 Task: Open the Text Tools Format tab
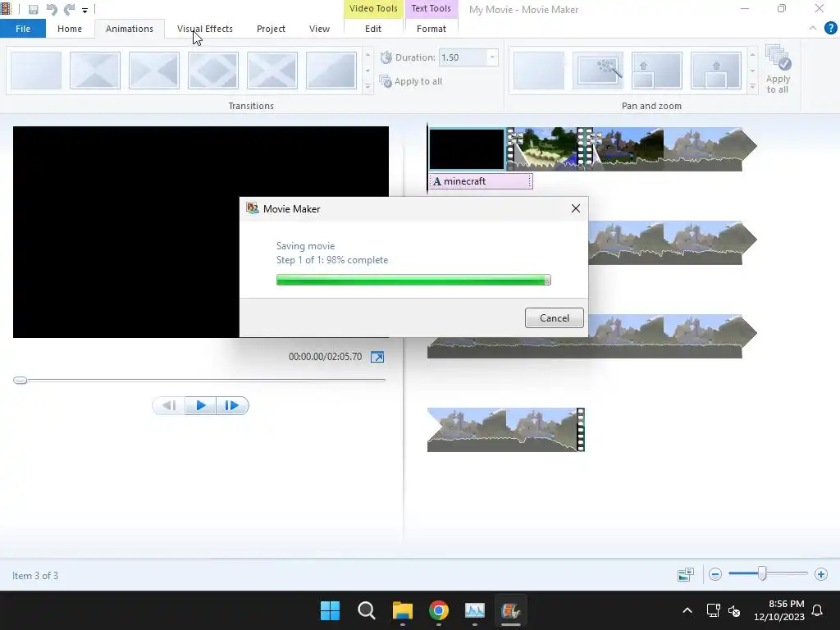coord(431,29)
